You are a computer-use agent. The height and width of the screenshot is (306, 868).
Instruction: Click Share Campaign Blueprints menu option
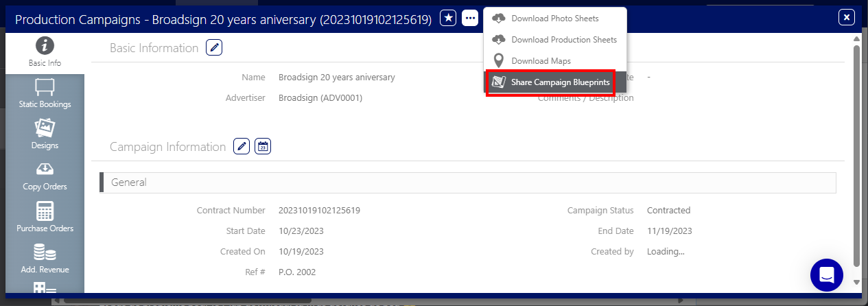554,82
